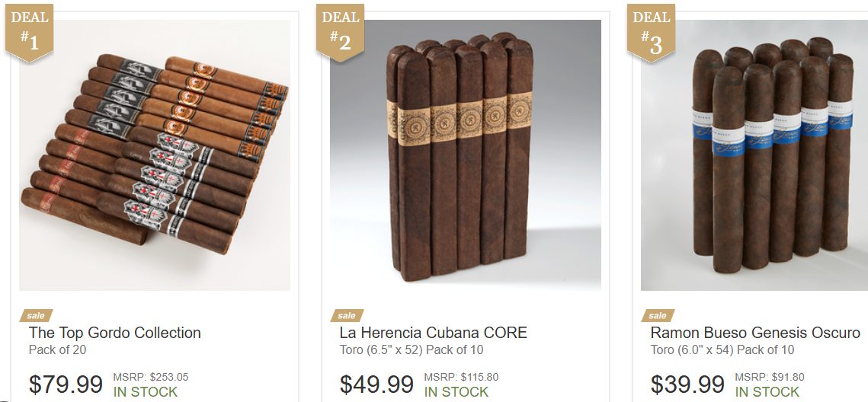Image resolution: width=868 pixels, height=402 pixels.
Task: Open La Herencia Cubana CORE bundle image
Action: [466, 155]
